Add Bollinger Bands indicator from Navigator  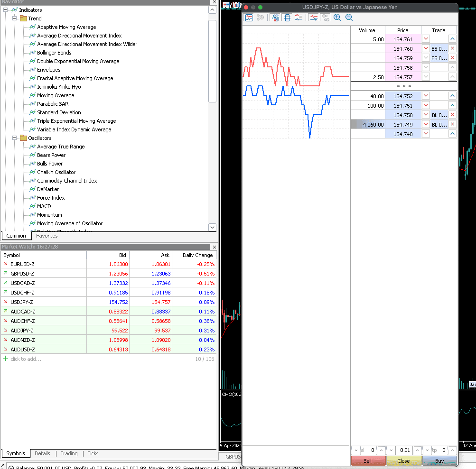pyautogui.click(x=54, y=53)
